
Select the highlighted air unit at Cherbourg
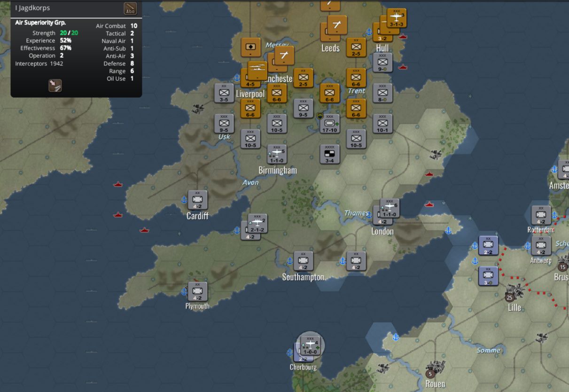pos(310,345)
